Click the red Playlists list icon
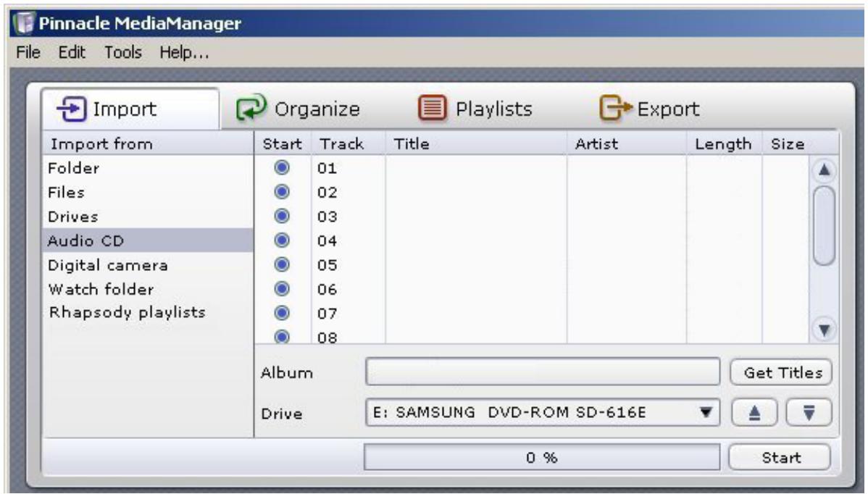 [x=432, y=108]
